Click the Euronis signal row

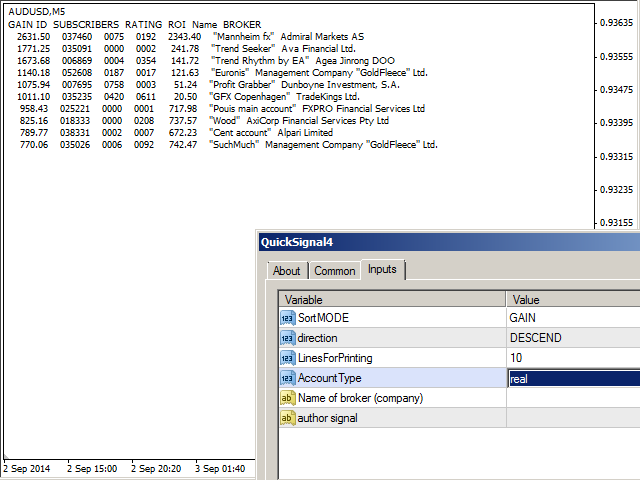pos(222,73)
